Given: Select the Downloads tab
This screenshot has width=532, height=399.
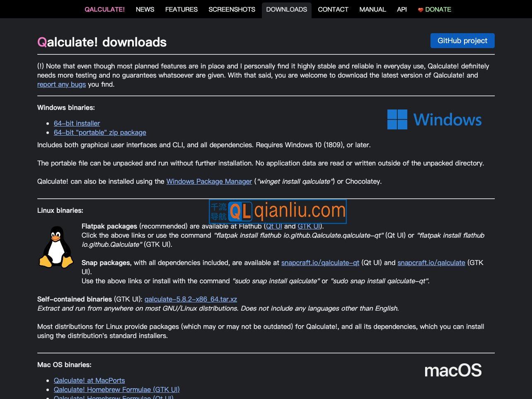Looking at the screenshot, I should [286, 9].
